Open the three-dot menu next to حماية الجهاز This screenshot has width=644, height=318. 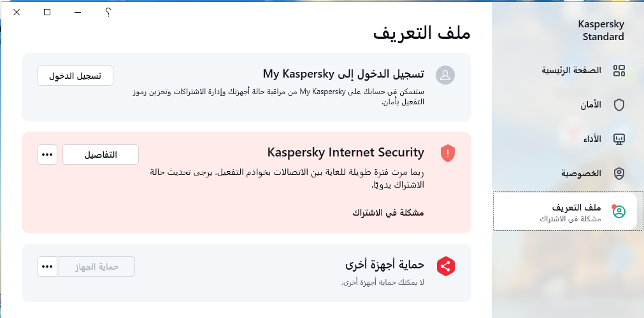47,266
